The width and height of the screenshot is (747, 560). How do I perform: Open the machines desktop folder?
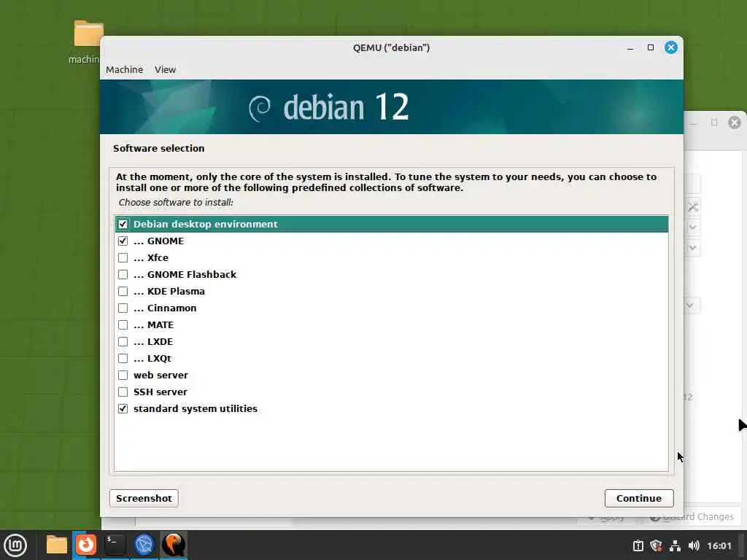pos(88,42)
